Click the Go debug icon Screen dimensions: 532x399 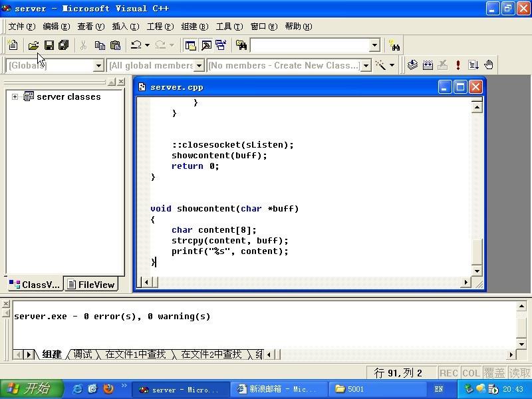[473, 65]
